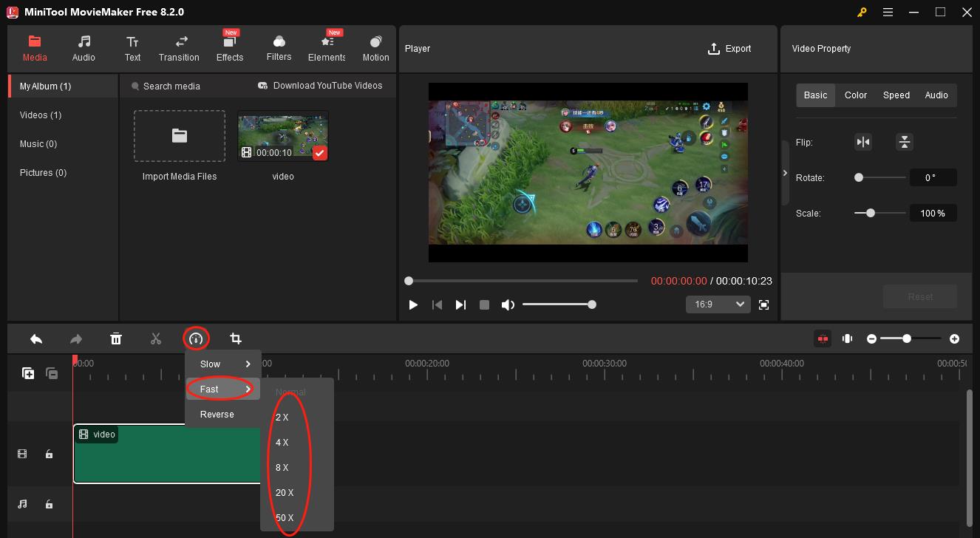Open the Audio library tab

coord(84,48)
